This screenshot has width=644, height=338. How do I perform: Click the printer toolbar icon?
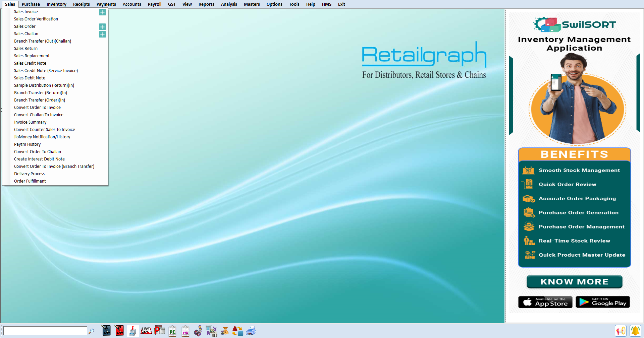(x=251, y=331)
